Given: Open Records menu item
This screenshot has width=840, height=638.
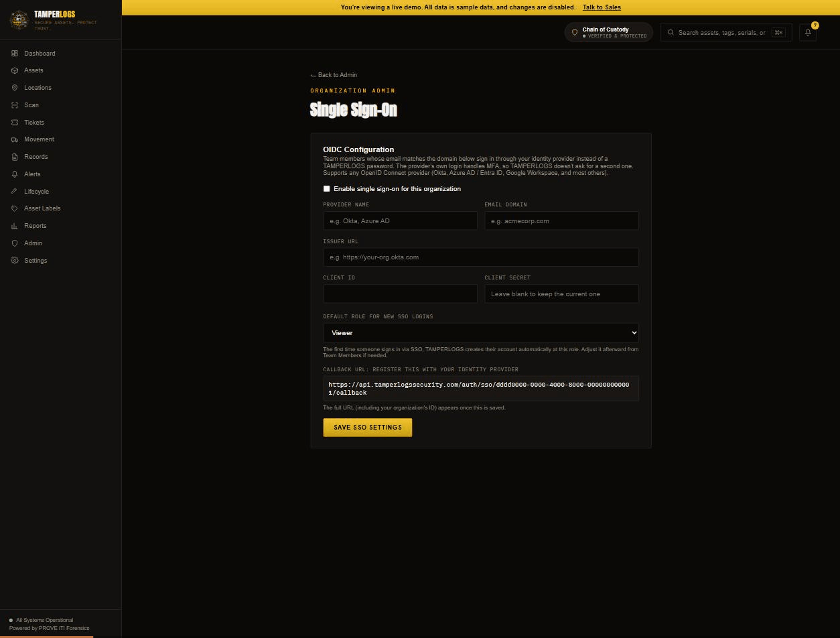Looking at the screenshot, I should click(60, 157).
